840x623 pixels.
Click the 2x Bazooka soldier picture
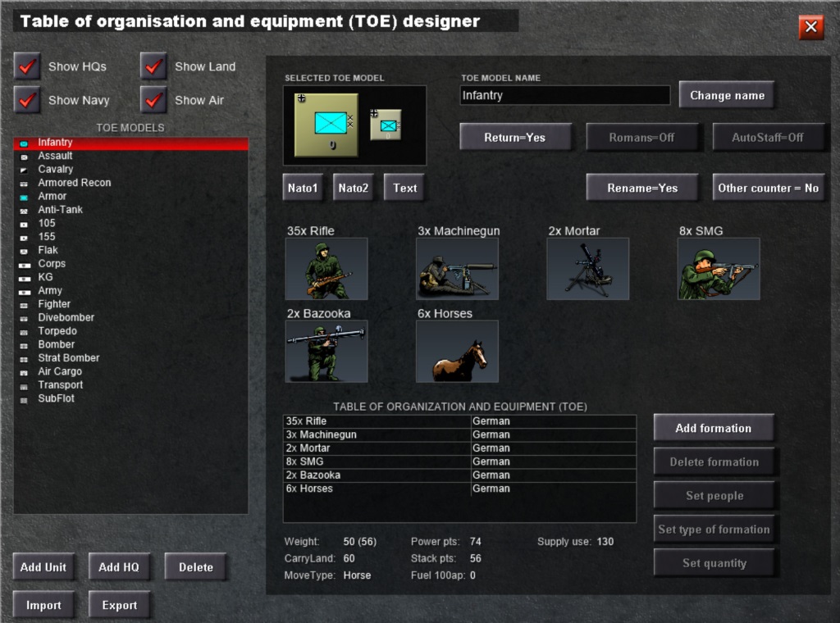[x=326, y=351]
